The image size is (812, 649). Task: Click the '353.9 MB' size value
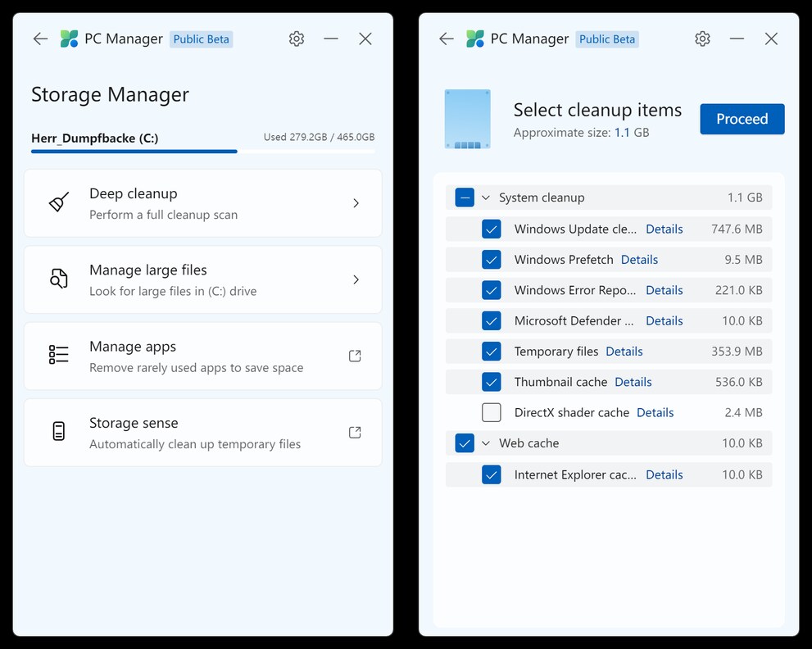tap(737, 352)
